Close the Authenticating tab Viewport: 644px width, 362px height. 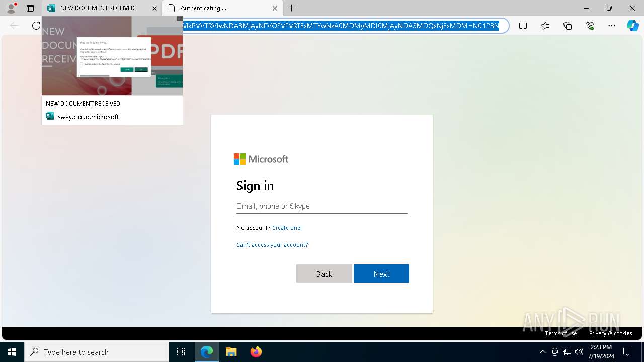pos(275,8)
